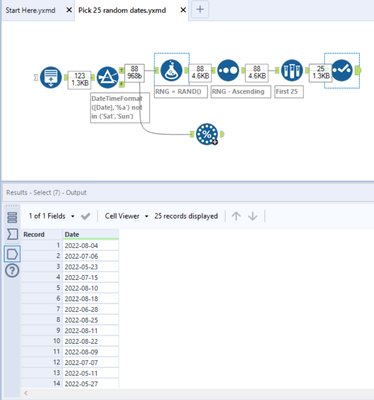Close the Start Here.yxmd tab
The image size is (374, 400).
click(69, 10)
